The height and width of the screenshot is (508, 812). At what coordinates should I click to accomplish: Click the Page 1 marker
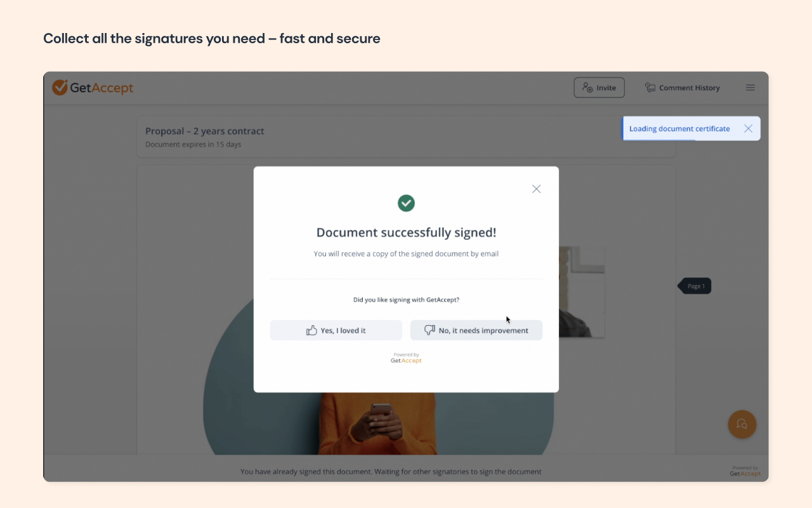[695, 286]
